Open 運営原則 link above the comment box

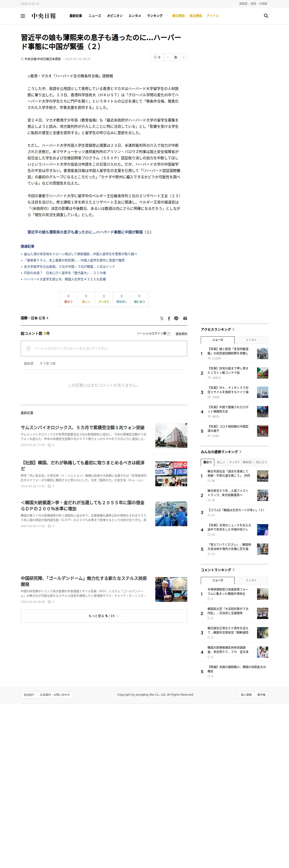tap(181, 334)
